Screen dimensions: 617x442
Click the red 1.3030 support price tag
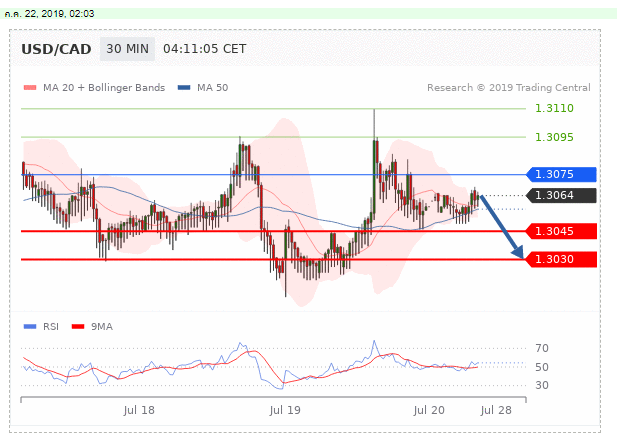pyautogui.click(x=562, y=259)
